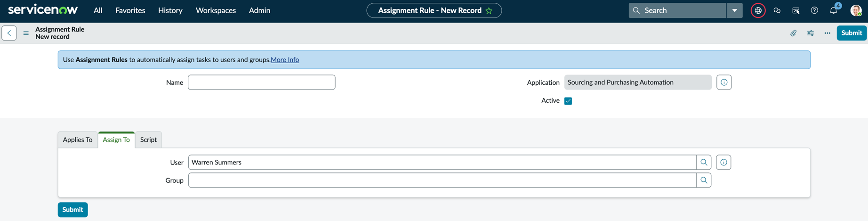Favorite this page with the star icon
The image size is (868, 221).
tap(489, 10)
